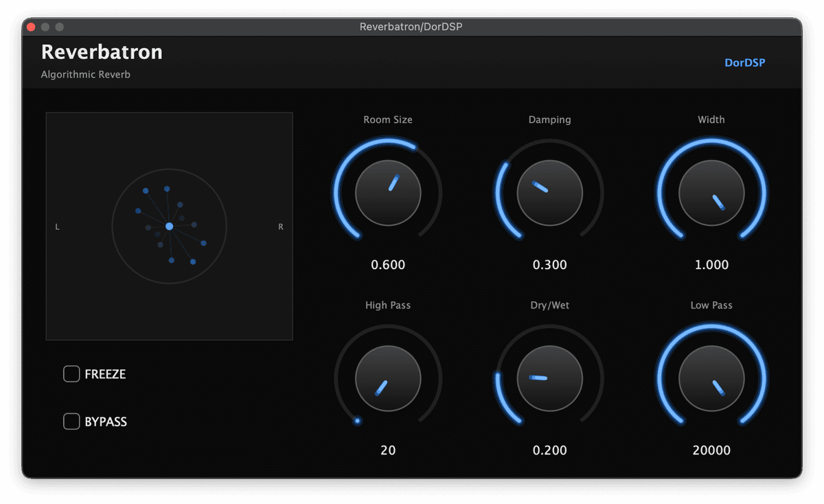Select the Room Size value readout
Viewport: 824px width, 504px height.
click(x=388, y=264)
